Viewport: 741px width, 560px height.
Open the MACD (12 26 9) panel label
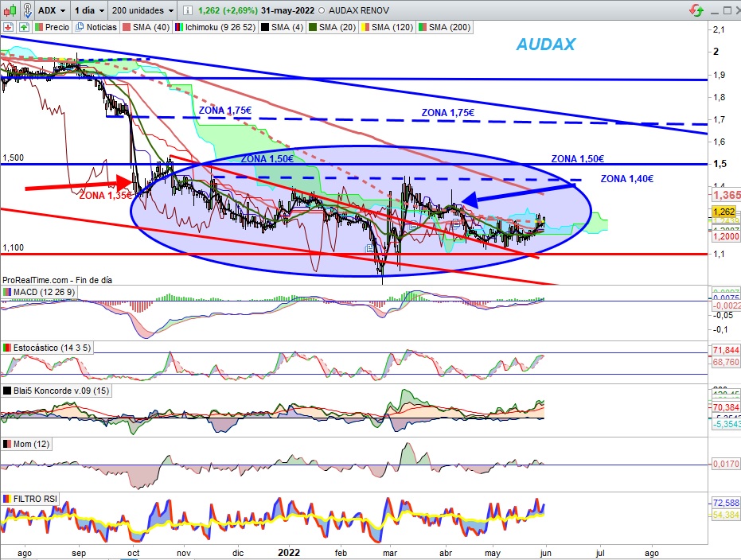39,292
